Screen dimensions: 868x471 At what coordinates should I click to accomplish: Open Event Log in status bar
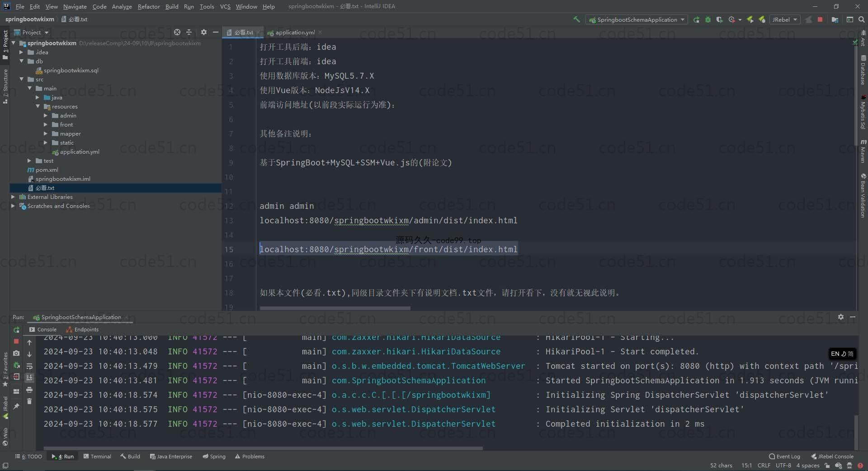[784, 457]
